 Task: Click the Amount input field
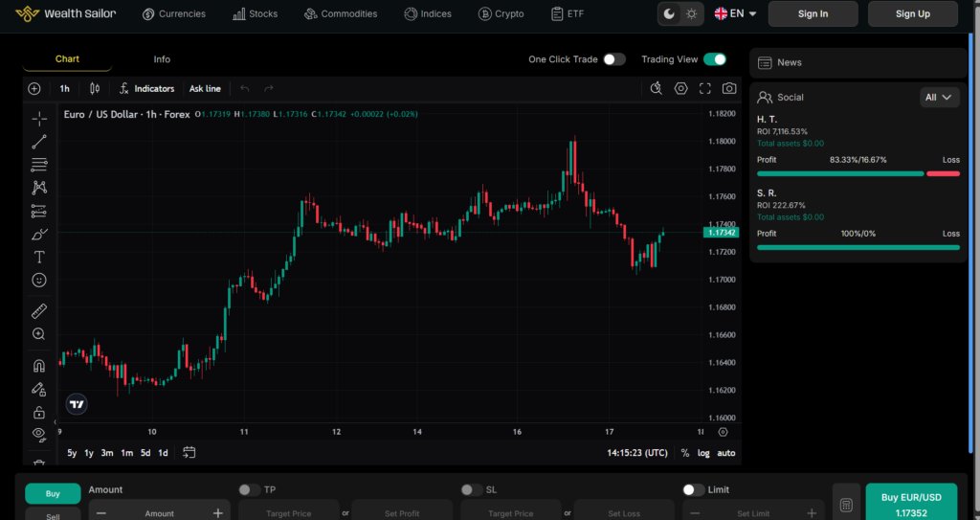(160, 513)
